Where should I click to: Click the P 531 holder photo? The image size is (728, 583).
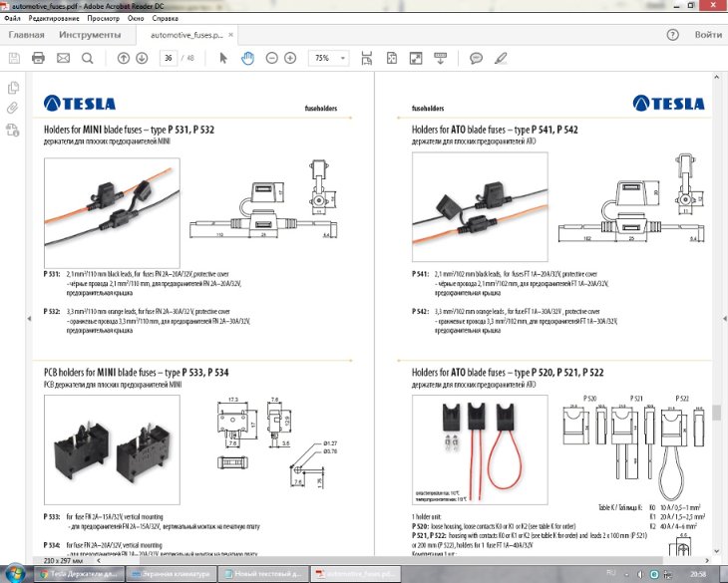point(112,212)
